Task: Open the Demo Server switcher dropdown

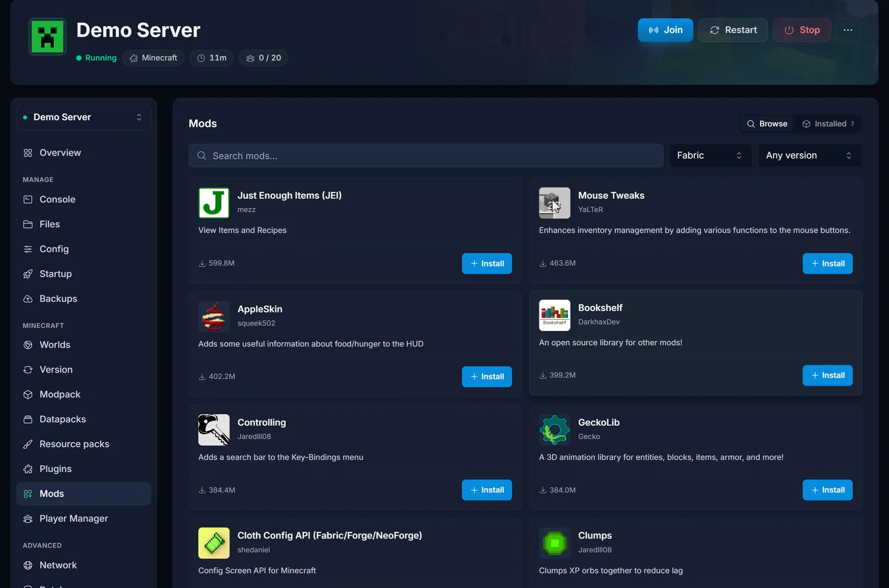Action: [x=83, y=117]
